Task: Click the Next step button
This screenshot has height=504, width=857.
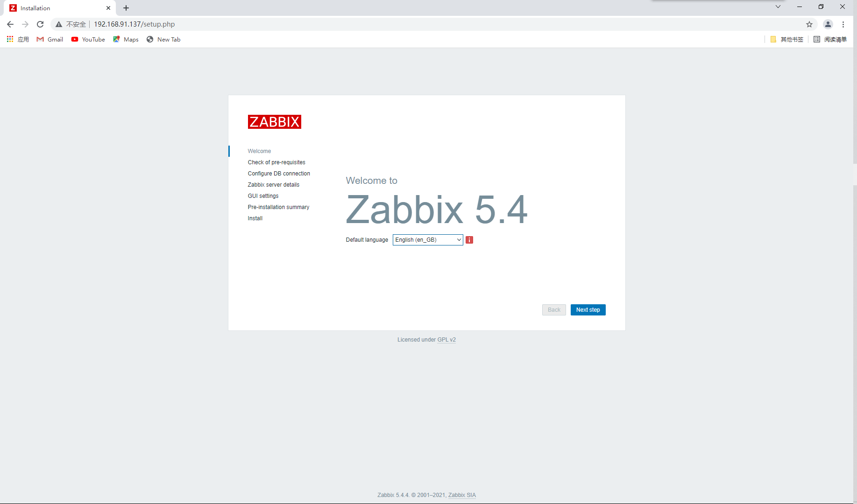Action: coord(588,310)
